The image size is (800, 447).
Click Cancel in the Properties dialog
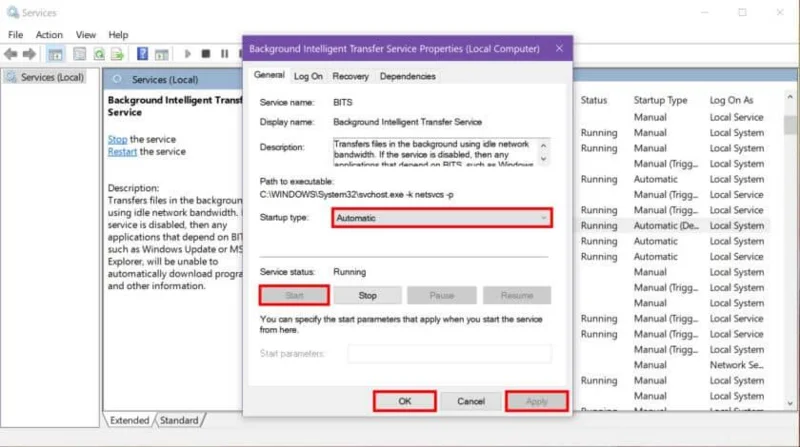[470, 401]
